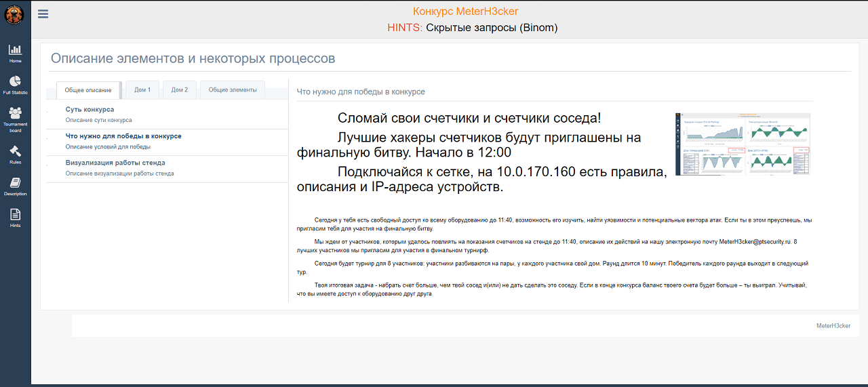Click the MeterH3cker footer text
The width and height of the screenshot is (868, 387).
[x=833, y=326]
